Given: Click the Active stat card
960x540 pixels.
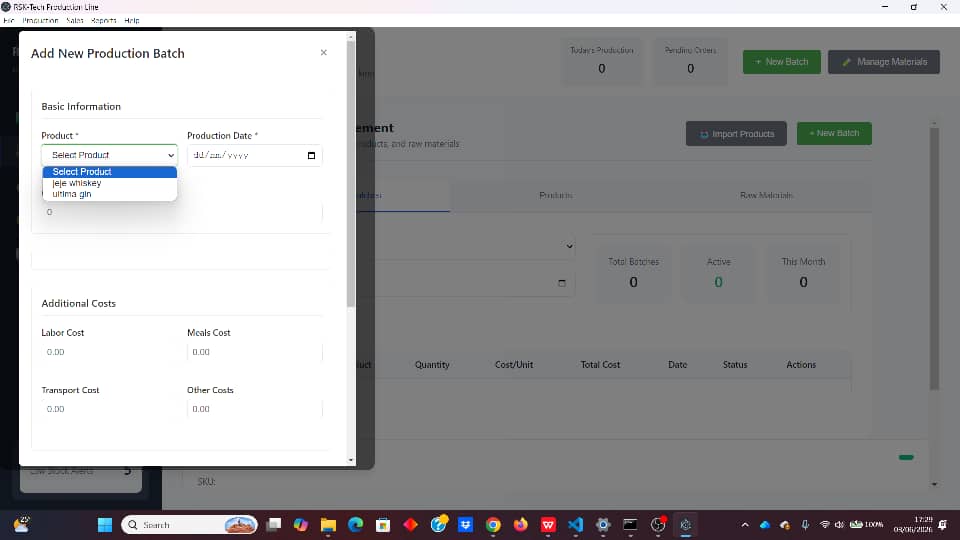Looking at the screenshot, I should point(718,274).
